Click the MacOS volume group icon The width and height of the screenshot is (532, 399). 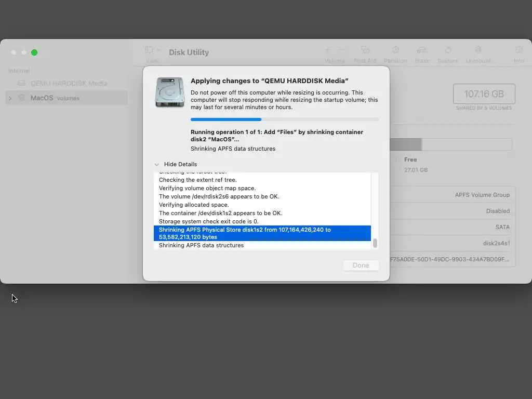pyautogui.click(x=21, y=98)
